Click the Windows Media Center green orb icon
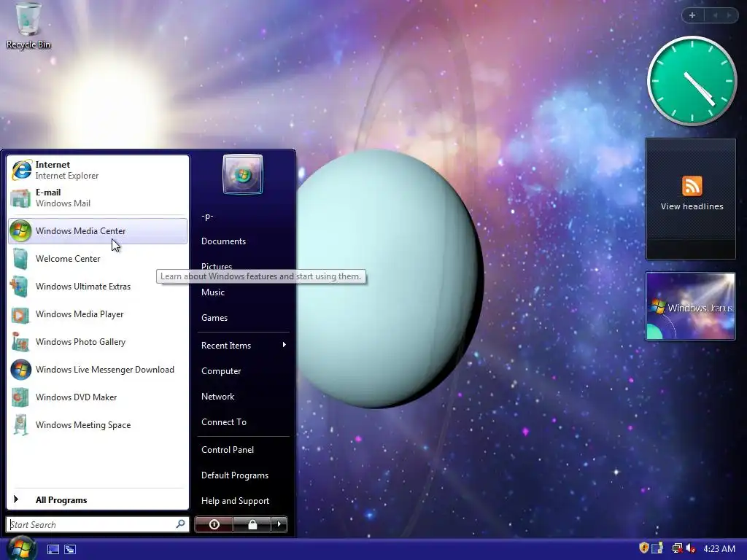The width and height of the screenshot is (747, 560). 20,231
